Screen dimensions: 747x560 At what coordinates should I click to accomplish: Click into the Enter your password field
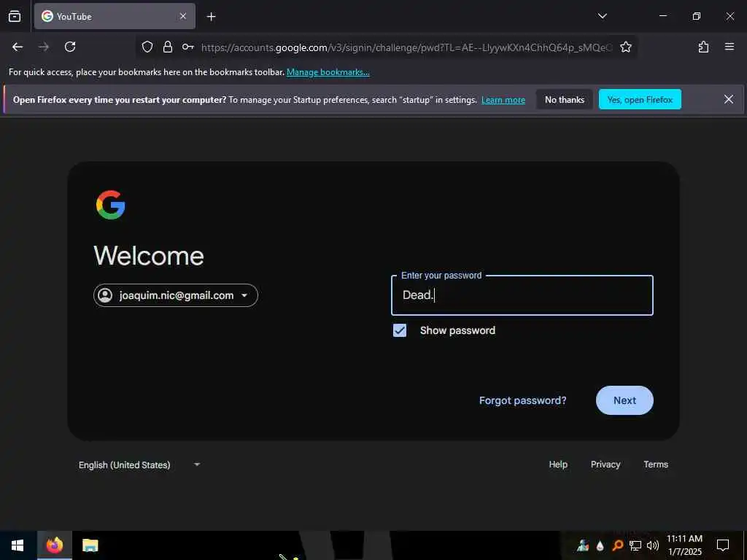tap(522, 295)
